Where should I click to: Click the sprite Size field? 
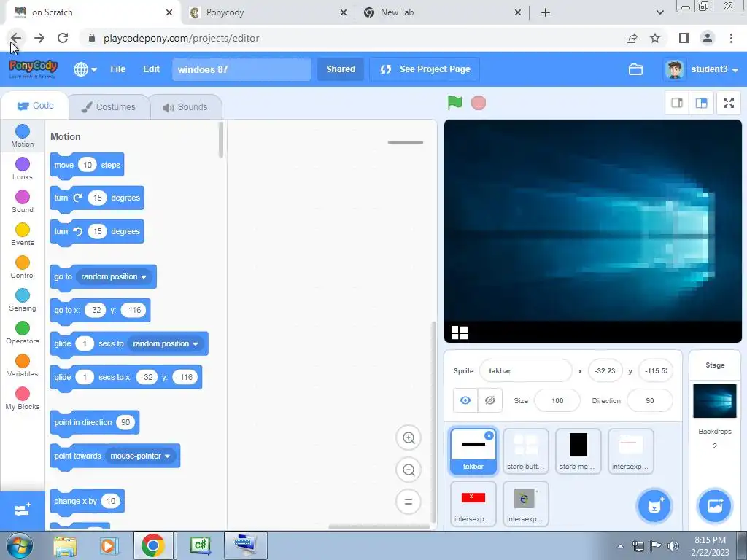pos(557,401)
